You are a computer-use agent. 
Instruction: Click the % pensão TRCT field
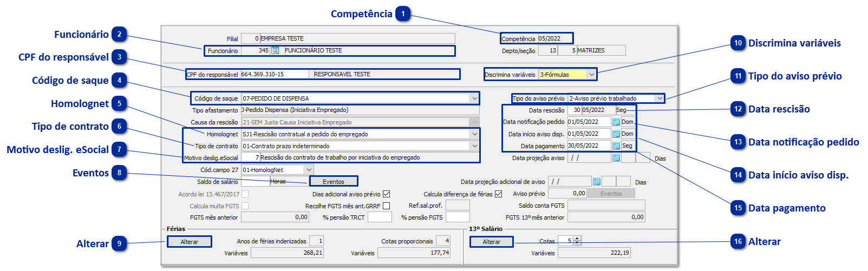coord(380,217)
